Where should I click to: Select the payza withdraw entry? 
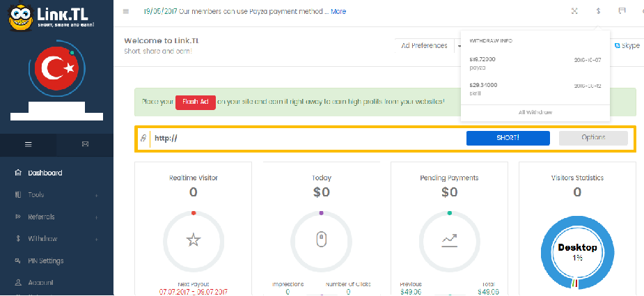535,63
